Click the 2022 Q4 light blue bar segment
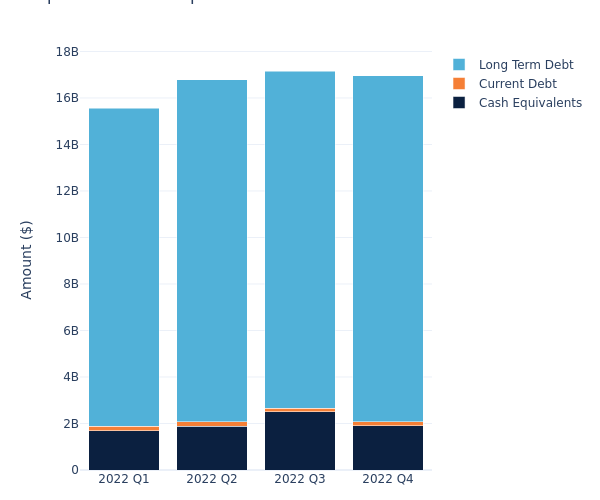Image resolution: width=600 pixels, height=500 pixels. 388,248
